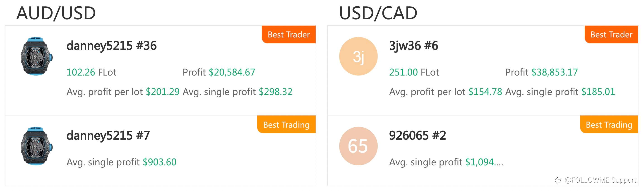Click profit value $38,853.17

pos(555,72)
